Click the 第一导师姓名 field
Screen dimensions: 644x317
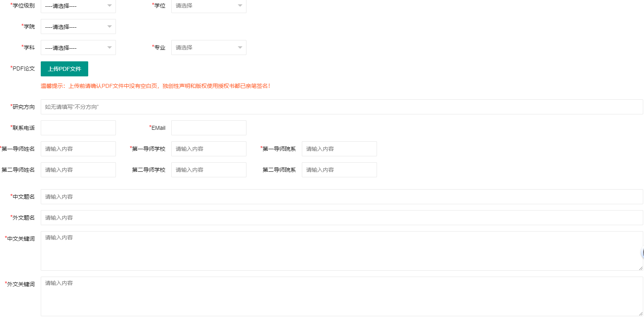point(78,149)
